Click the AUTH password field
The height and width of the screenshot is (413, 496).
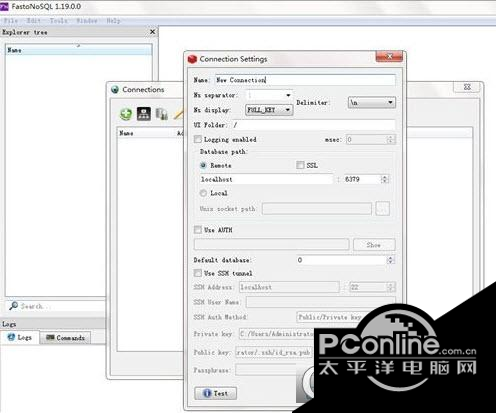pos(271,245)
